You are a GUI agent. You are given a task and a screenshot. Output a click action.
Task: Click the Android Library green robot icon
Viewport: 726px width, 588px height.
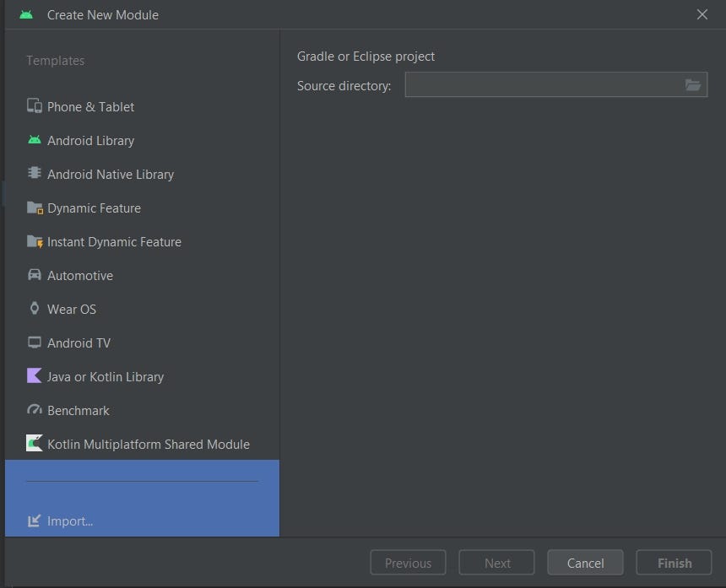point(35,140)
